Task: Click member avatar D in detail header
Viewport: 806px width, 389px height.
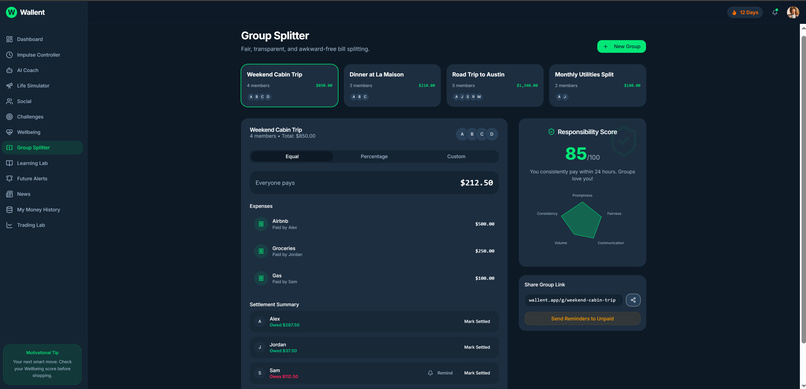Action: pyautogui.click(x=492, y=134)
